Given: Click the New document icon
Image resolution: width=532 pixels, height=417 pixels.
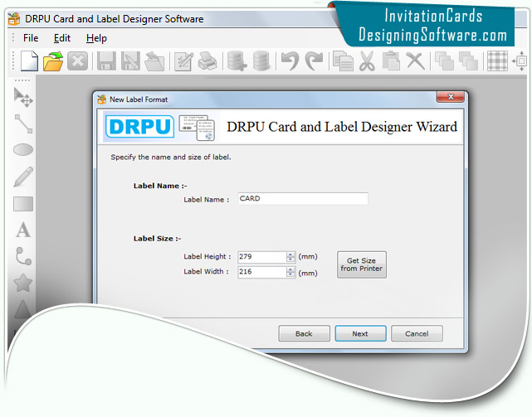Looking at the screenshot, I should [x=30, y=61].
